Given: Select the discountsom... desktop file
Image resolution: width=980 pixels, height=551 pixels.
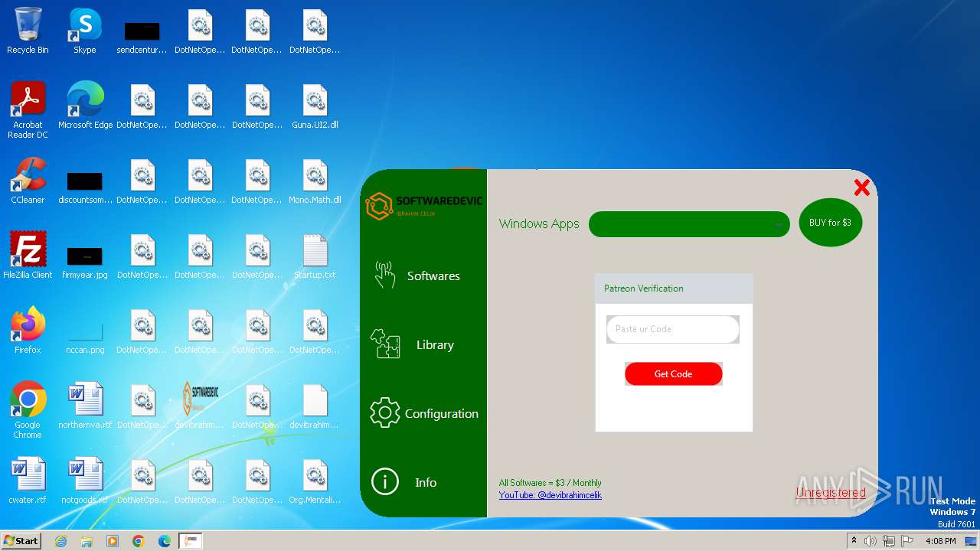Looking at the screenshot, I should click(x=85, y=187).
